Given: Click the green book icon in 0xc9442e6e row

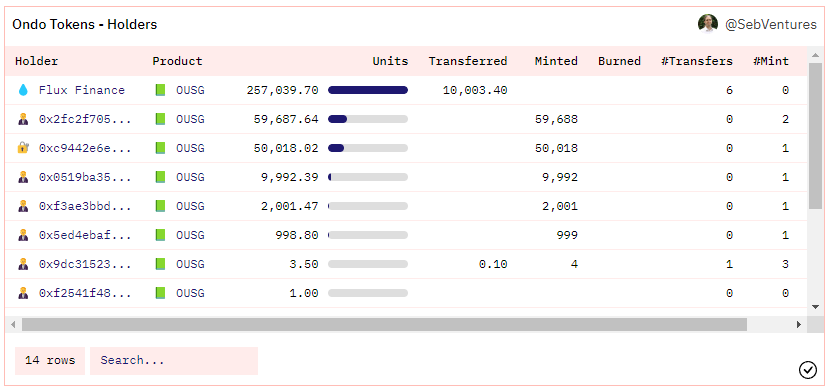Looking at the screenshot, I should tap(160, 148).
